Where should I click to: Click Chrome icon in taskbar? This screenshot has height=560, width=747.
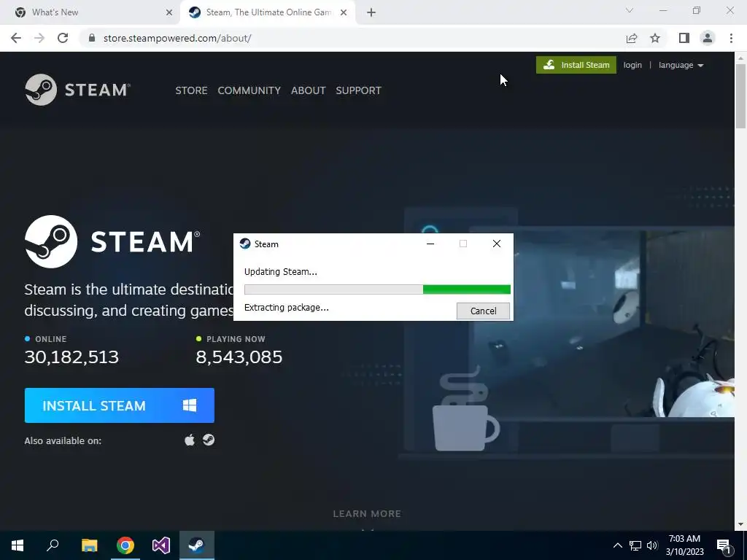point(125,545)
